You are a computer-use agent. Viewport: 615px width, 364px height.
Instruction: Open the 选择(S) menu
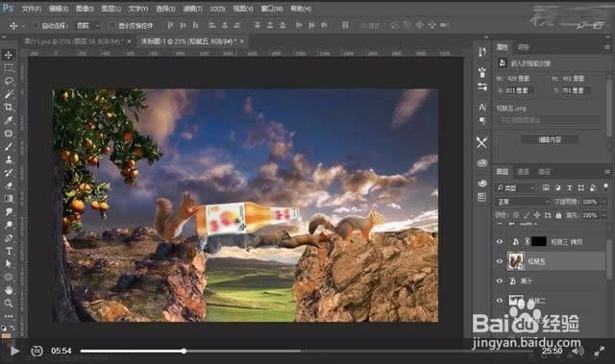click(x=165, y=9)
